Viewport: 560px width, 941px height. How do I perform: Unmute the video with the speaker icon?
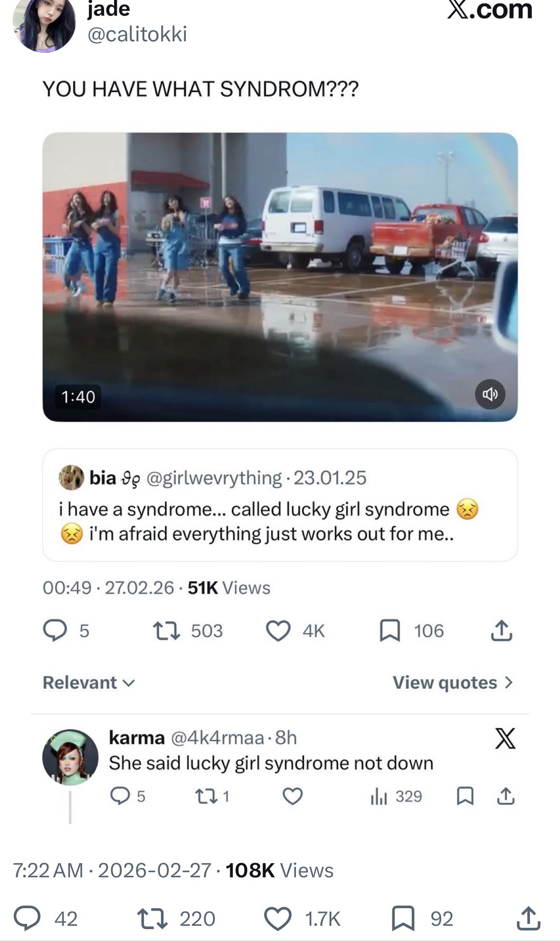[490, 394]
